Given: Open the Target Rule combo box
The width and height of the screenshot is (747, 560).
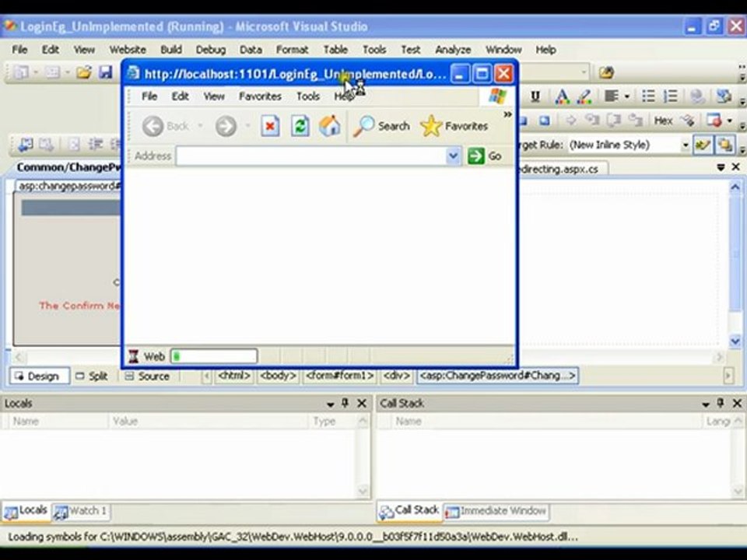Looking at the screenshot, I should coord(629,145).
